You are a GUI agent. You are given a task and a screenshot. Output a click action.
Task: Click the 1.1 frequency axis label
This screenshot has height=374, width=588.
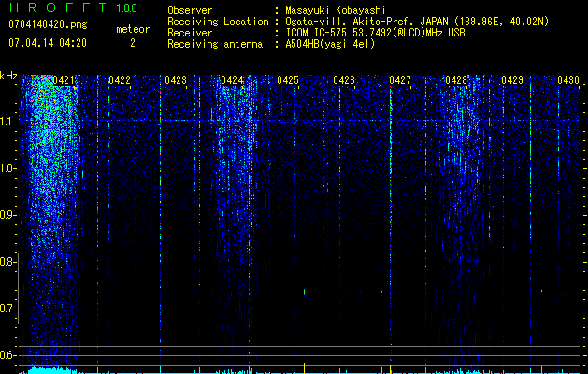coord(8,122)
